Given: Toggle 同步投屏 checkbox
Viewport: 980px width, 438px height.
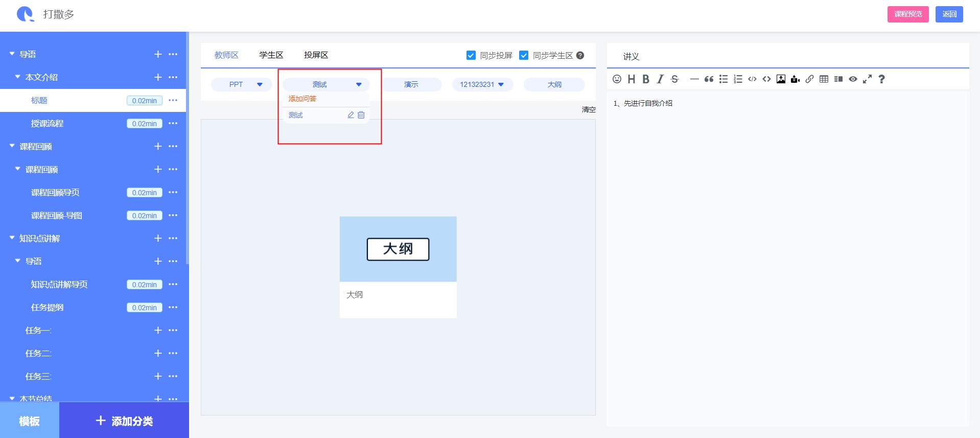Looking at the screenshot, I should pos(471,55).
